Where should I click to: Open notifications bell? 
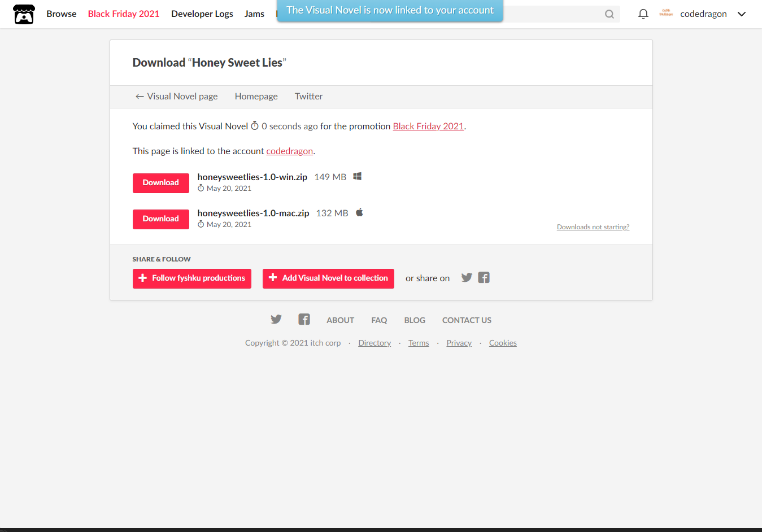click(x=643, y=14)
